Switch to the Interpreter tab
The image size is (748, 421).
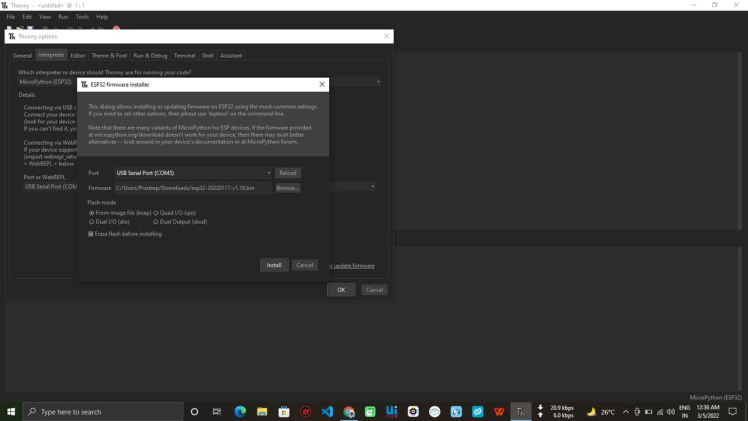click(51, 55)
